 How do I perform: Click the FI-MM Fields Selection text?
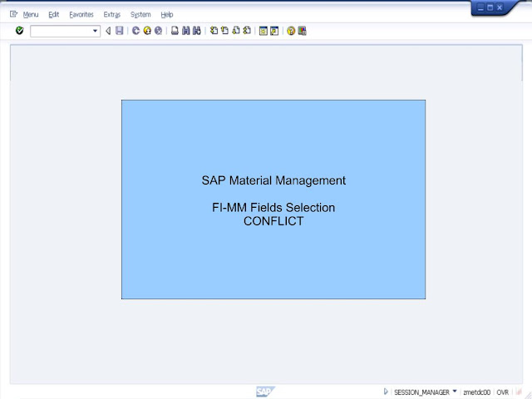273,207
